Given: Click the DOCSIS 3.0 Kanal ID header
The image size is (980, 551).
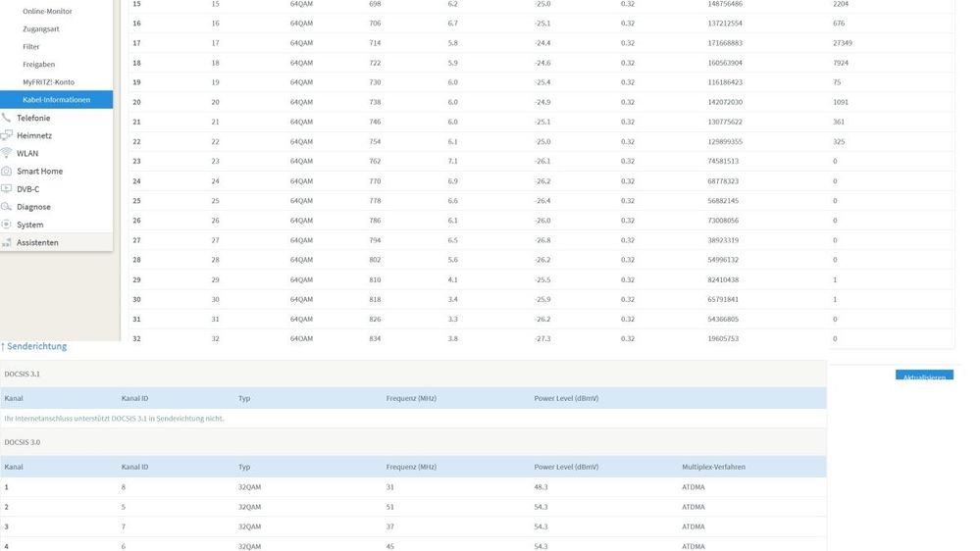Looking at the screenshot, I should point(134,467).
